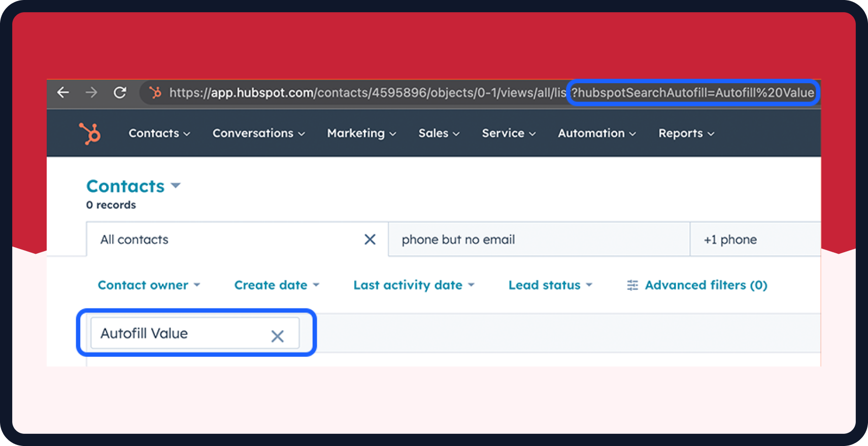Screen dimensions: 868x446
Task: Open the Contacts navigation menu
Action: 159,133
